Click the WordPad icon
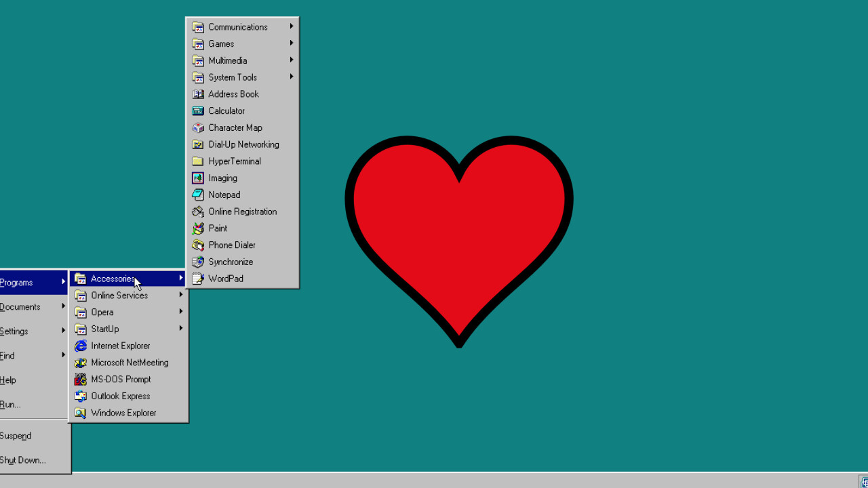 pyautogui.click(x=198, y=279)
